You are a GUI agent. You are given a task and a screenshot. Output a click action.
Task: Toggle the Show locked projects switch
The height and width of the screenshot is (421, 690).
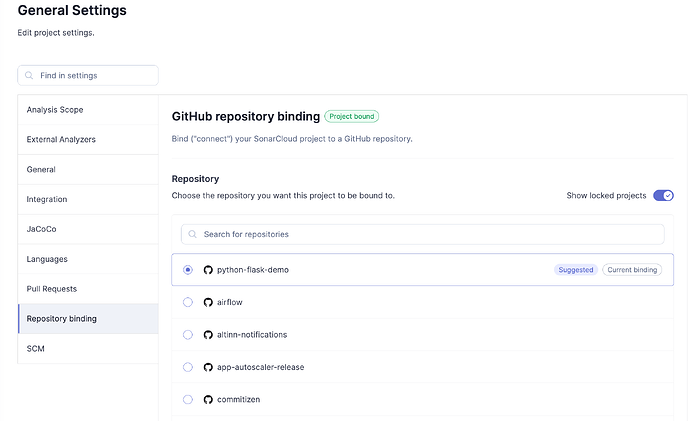pos(663,195)
